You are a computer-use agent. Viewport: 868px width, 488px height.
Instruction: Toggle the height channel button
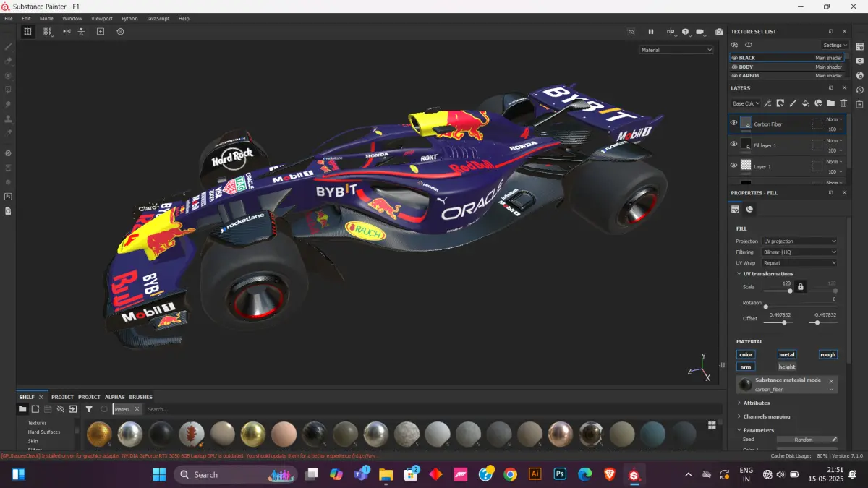(x=787, y=367)
